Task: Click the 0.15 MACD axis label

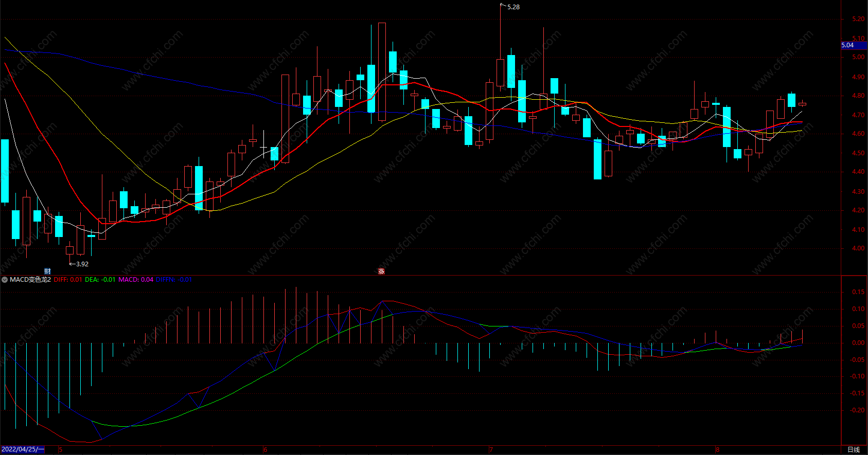Action: 858,292
